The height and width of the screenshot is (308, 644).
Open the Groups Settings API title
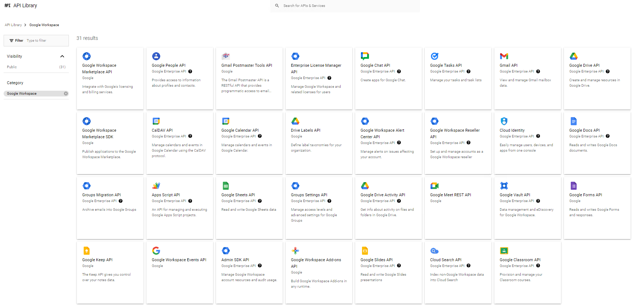pos(309,195)
